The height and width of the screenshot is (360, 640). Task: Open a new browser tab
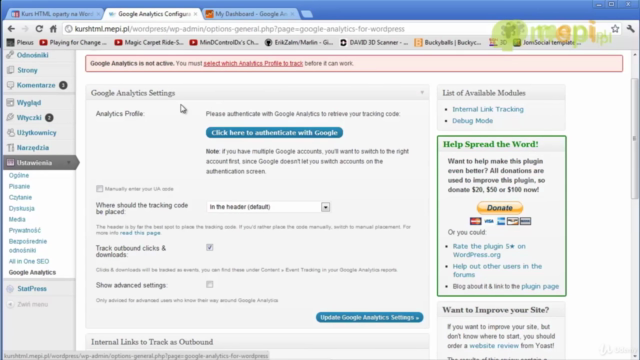click(307, 14)
